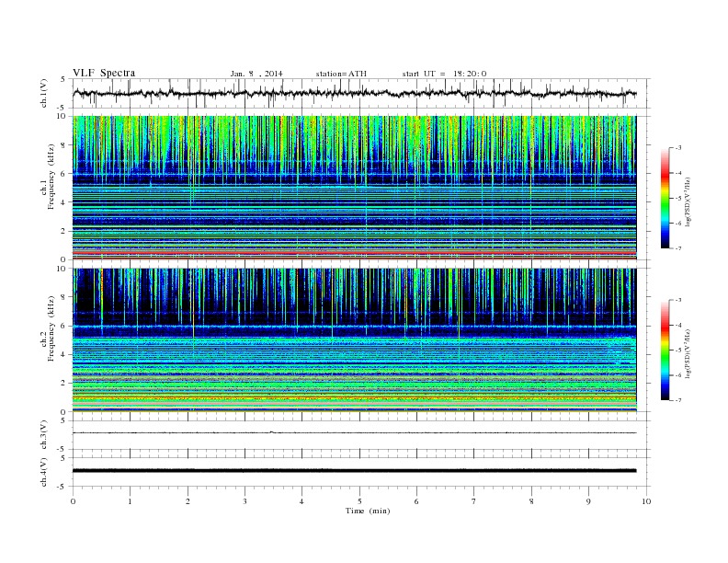
Task: Click time axis tick label "9"
Action: click(x=588, y=501)
